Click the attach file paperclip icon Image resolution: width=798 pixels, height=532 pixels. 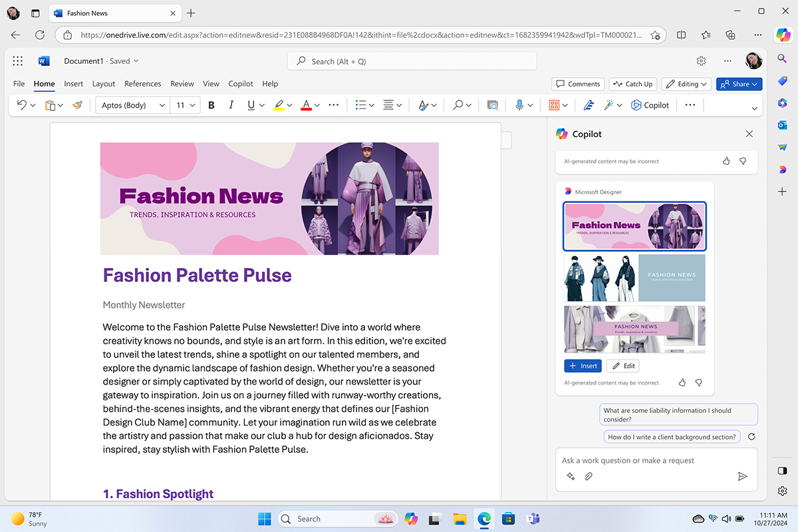tap(589, 476)
